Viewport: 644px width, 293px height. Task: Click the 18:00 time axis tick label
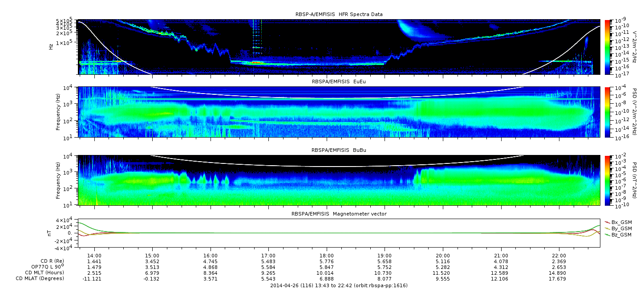coord(326,256)
